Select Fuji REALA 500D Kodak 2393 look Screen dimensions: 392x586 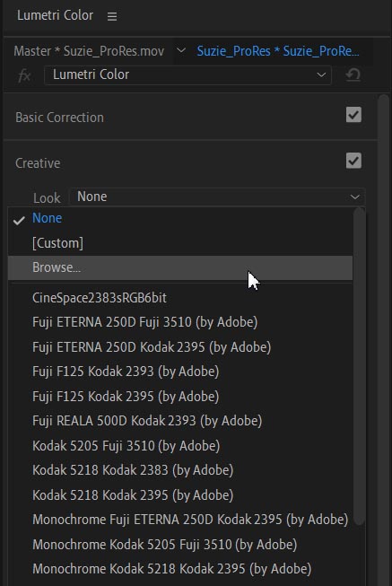click(180, 421)
